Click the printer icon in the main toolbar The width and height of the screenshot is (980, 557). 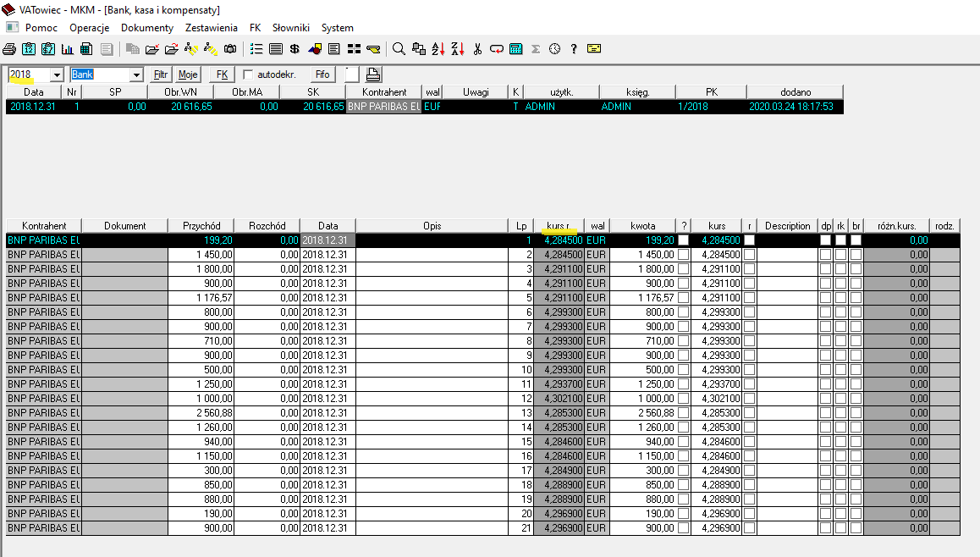tap(9, 49)
